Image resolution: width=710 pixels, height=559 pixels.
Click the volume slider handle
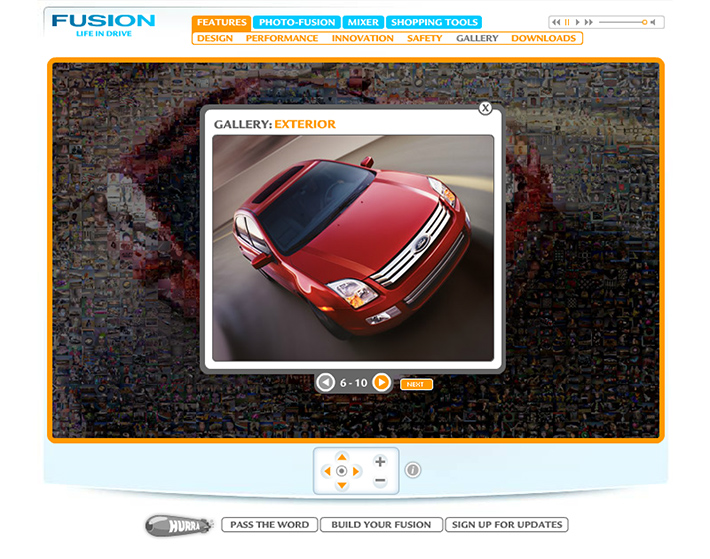(x=644, y=22)
